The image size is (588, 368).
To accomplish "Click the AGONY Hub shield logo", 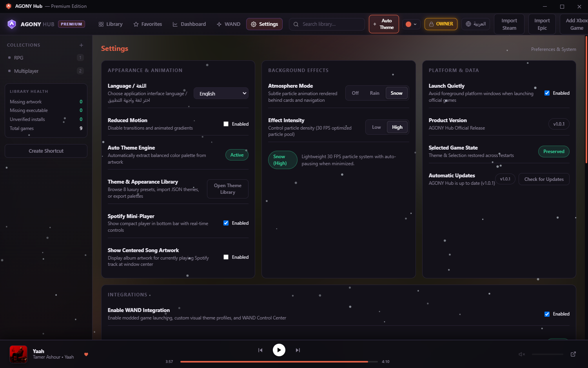I will 12,24.
